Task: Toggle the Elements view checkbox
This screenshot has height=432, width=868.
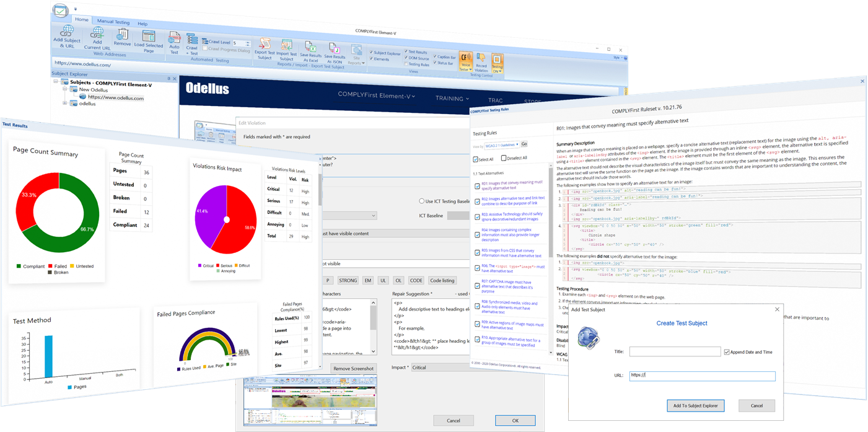Action: 371,59
